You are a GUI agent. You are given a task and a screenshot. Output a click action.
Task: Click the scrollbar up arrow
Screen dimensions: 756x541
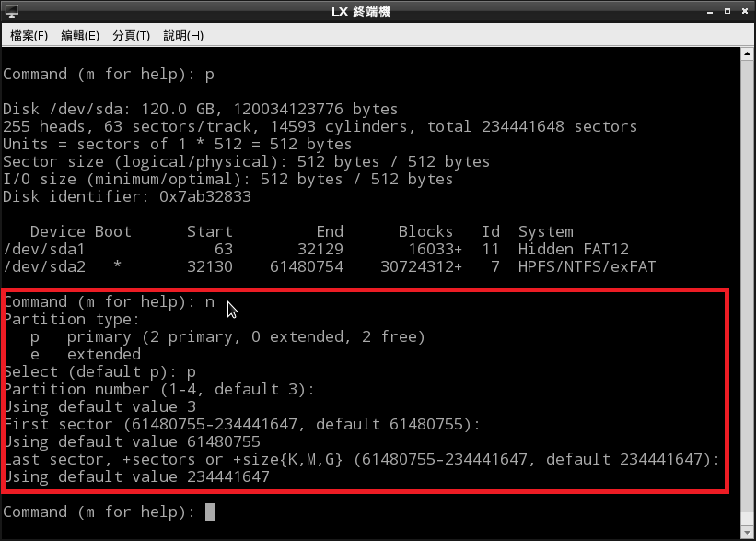(x=748, y=54)
